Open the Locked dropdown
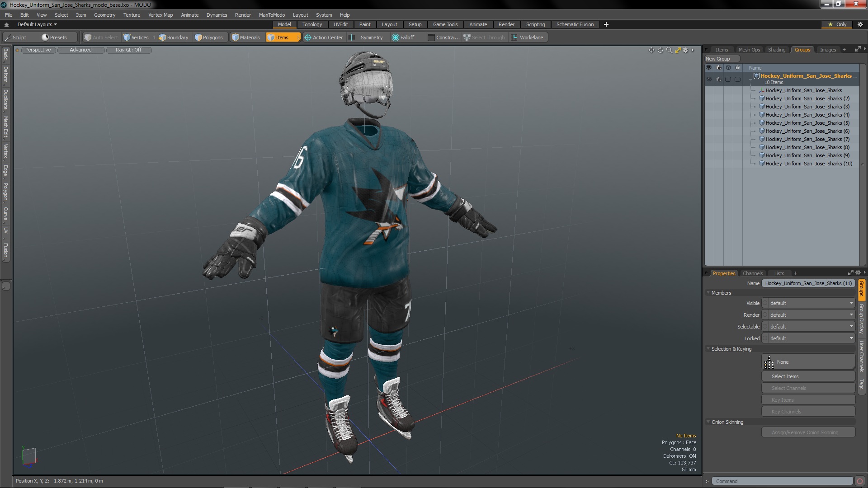This screenshot has width=868, height=488. pos(811,338)
